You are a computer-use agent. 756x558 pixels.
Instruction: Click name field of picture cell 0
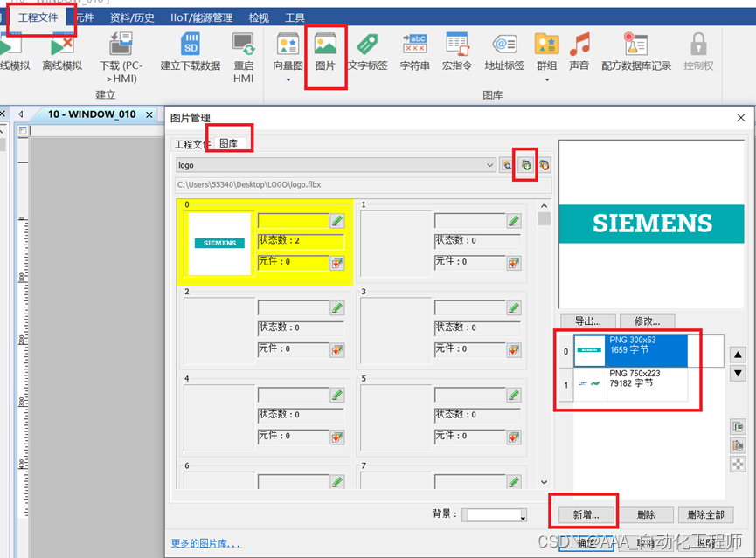pyautogui.click(x=293, y=221)
